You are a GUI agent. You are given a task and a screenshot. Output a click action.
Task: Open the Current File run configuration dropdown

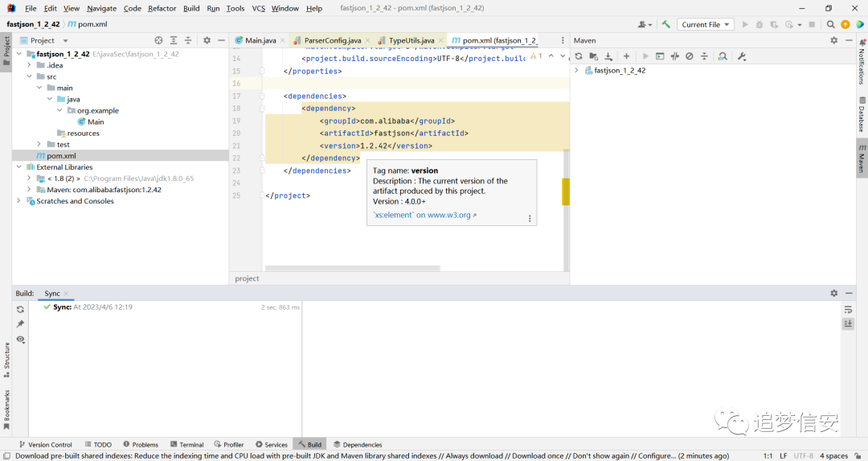tap(706, 24)
